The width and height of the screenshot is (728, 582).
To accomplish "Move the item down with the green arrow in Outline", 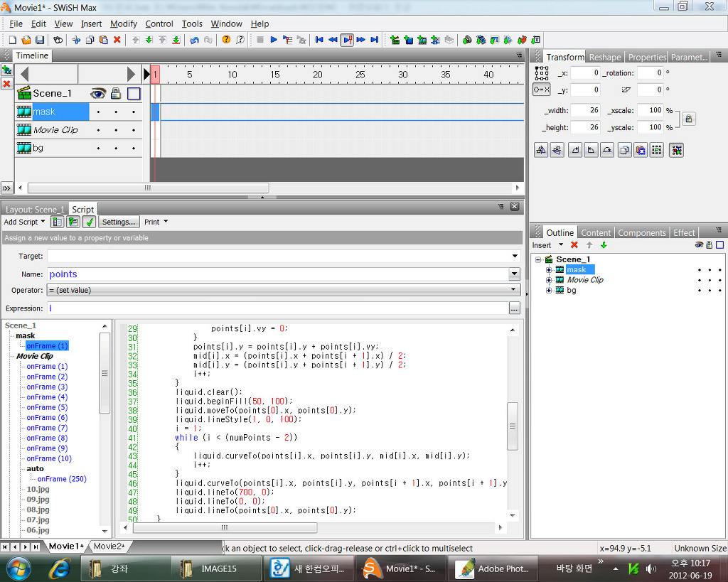I will pyautogui.click(x=604, y=245).
